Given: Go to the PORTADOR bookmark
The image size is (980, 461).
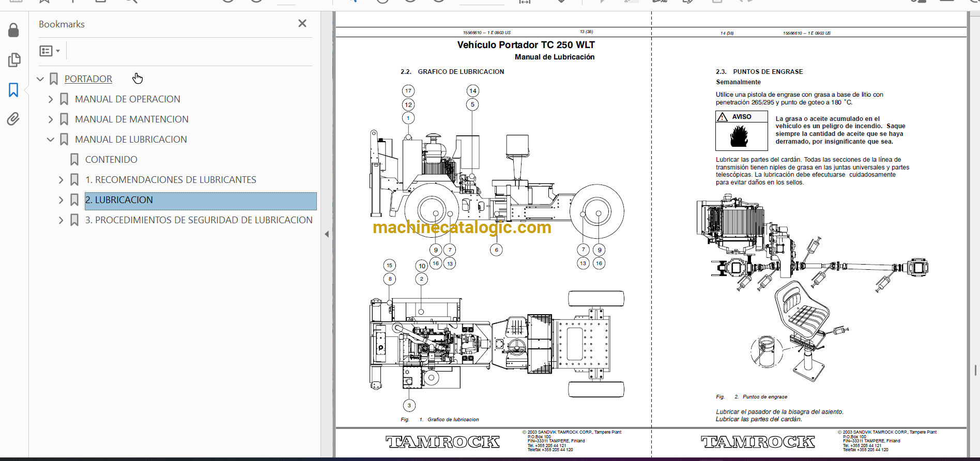Looking at the screenshot, I should click(x=88, y=79).
